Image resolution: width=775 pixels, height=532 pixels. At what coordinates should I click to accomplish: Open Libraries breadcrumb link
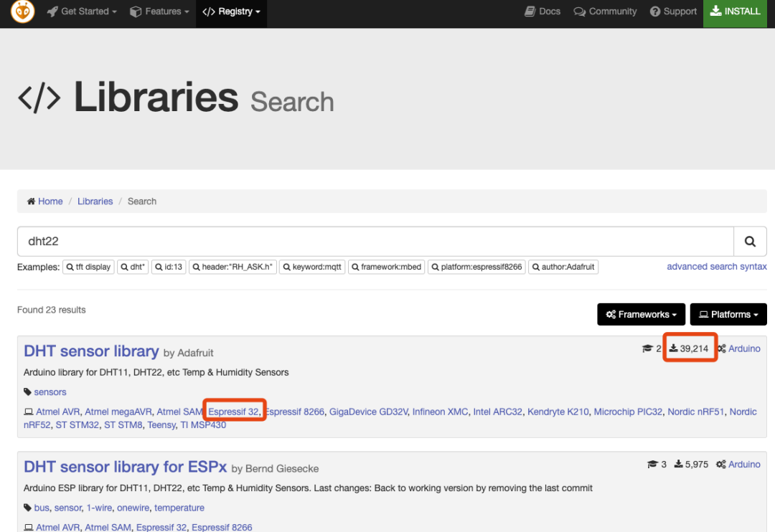95,201
